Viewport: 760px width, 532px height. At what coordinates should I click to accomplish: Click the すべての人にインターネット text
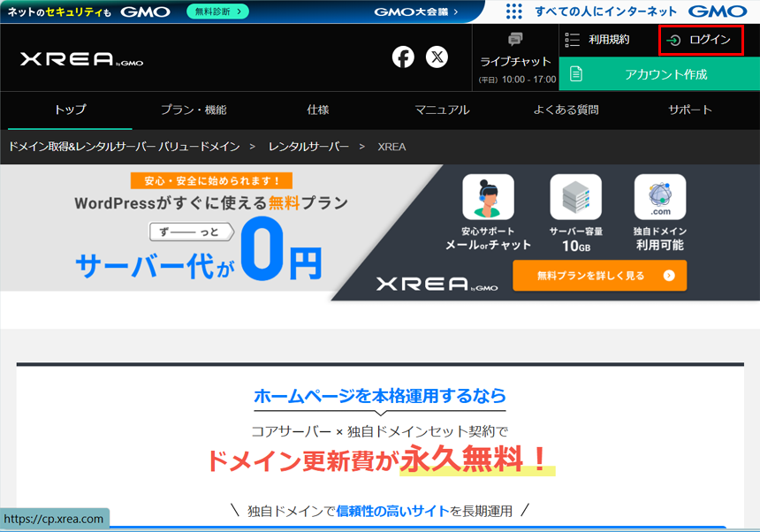pyautogui.click(x=606, y=11)
